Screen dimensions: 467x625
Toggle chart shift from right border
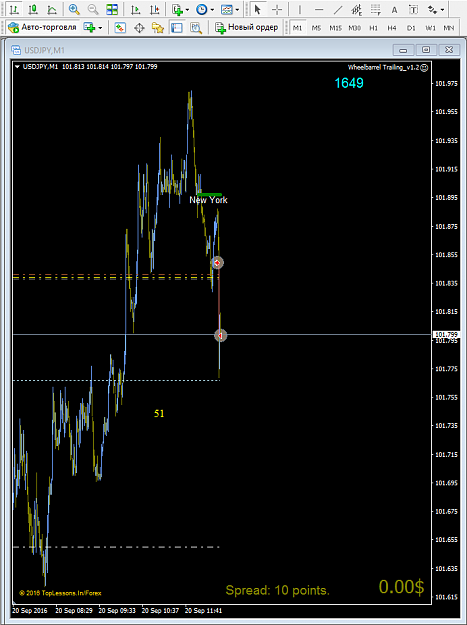coord(155,9)
